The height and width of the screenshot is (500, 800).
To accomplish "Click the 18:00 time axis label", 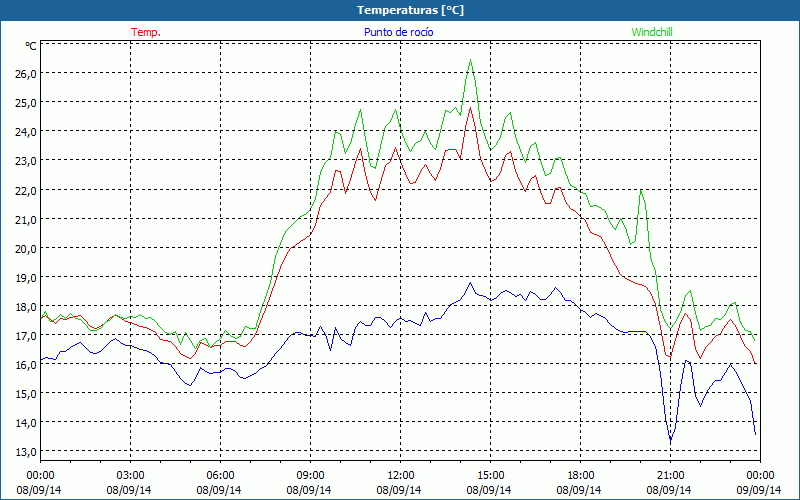I will [x=580, y=476].
